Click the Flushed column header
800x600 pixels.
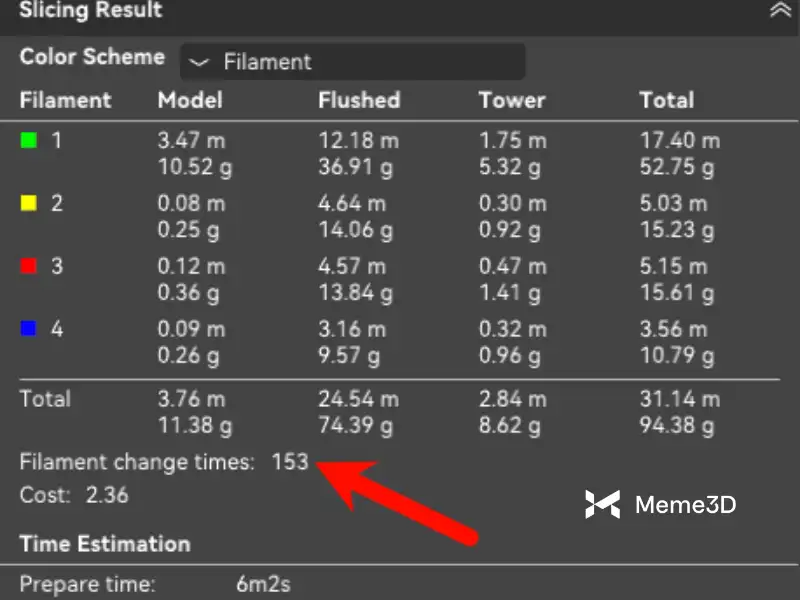click(x=359, y=100)
